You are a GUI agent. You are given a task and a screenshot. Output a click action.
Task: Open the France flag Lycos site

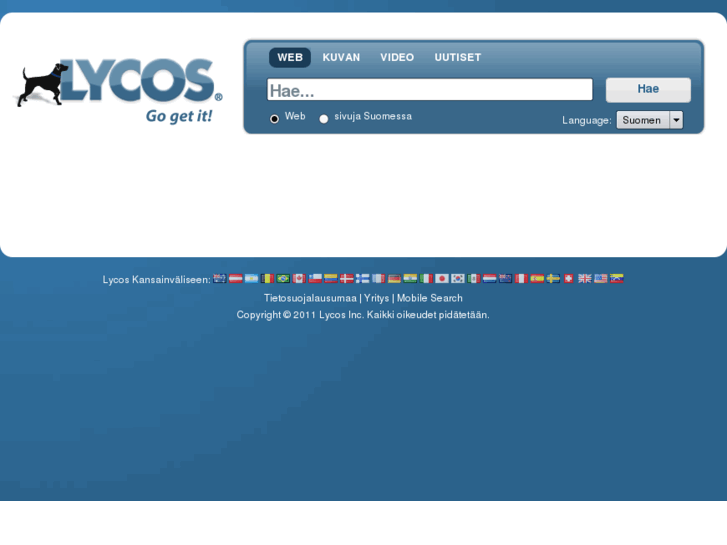378,278
